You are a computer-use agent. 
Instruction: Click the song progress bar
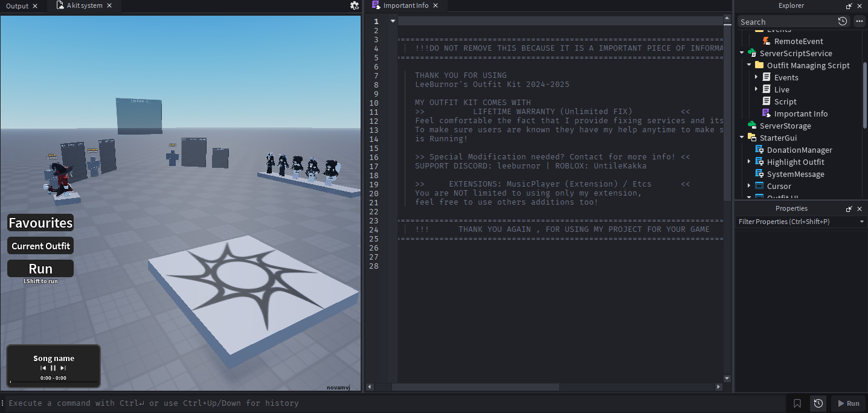point(53,382)
